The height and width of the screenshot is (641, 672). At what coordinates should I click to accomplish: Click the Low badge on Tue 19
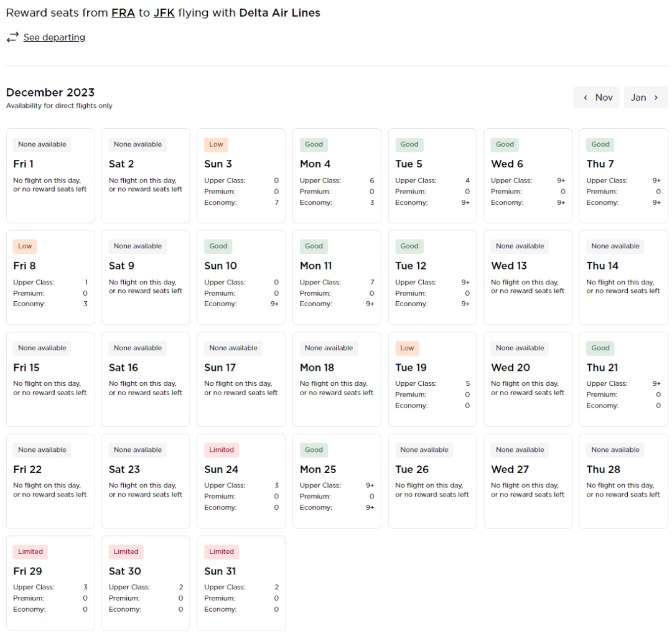click(407, 348)
